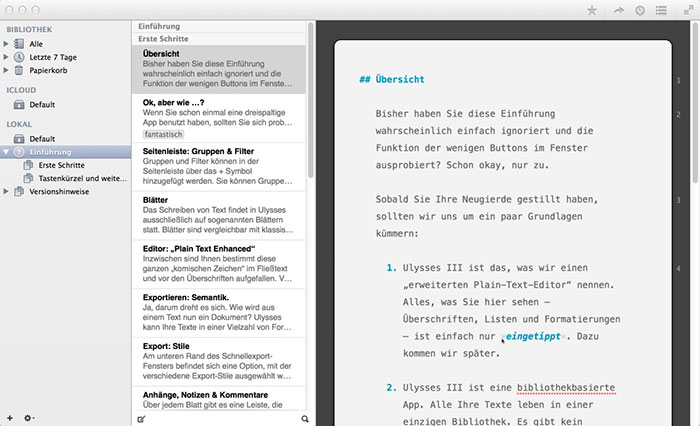Click the sheet list scrollbar
The width and height of the screenshot is (700, 426).
click(311, 100)
